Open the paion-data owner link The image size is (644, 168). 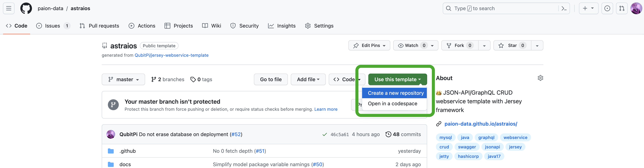(x=50, y=9)
